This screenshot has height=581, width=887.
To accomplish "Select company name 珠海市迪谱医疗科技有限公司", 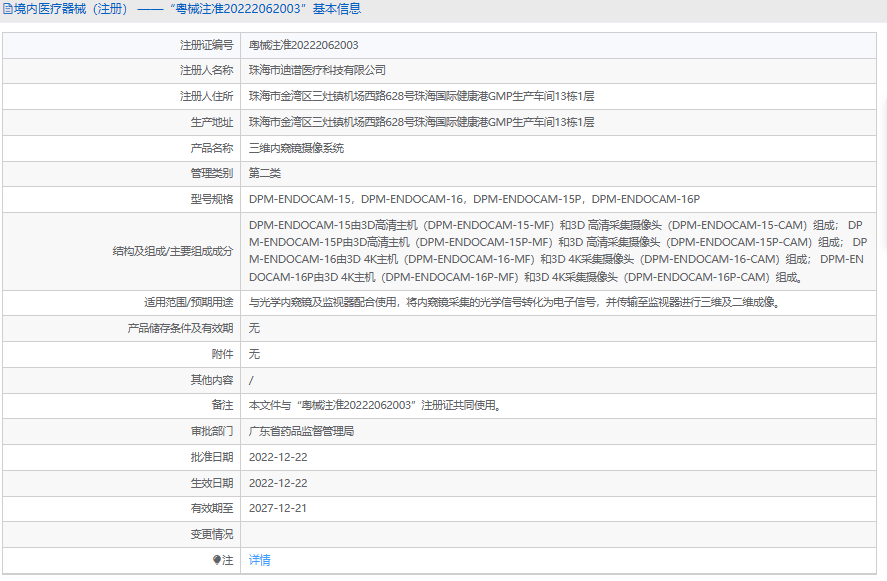I will pyautogui.click(x=317, y=70).
